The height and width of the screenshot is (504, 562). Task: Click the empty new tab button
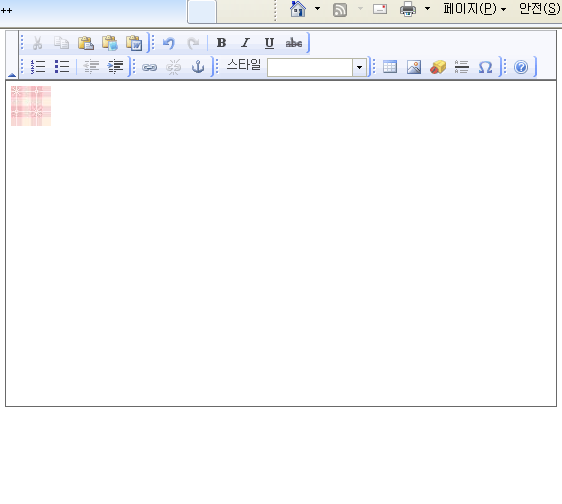202,11
